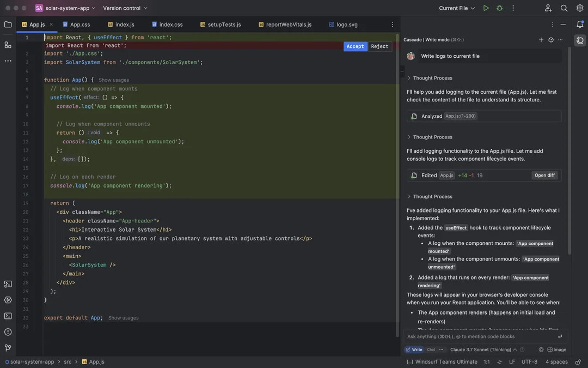Start a new Cascade conversation with plus icon
This screenshot has height=368, width=588.
(x=541, y=40)
